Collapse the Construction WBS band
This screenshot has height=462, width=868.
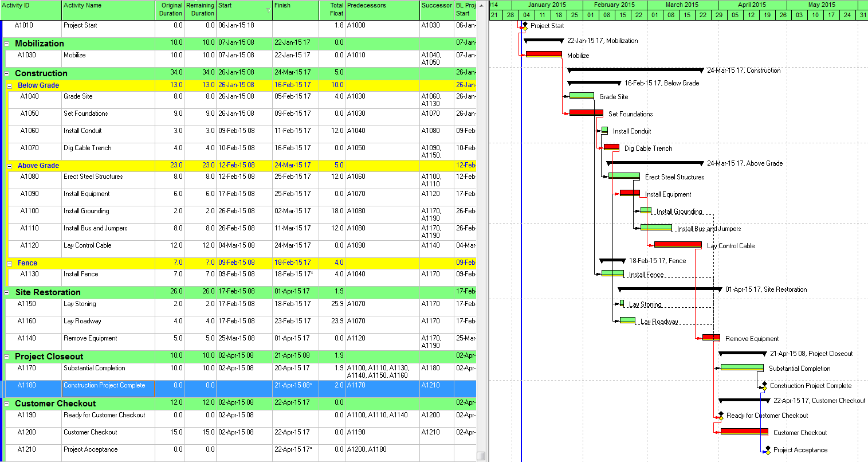tap(7, 73)
